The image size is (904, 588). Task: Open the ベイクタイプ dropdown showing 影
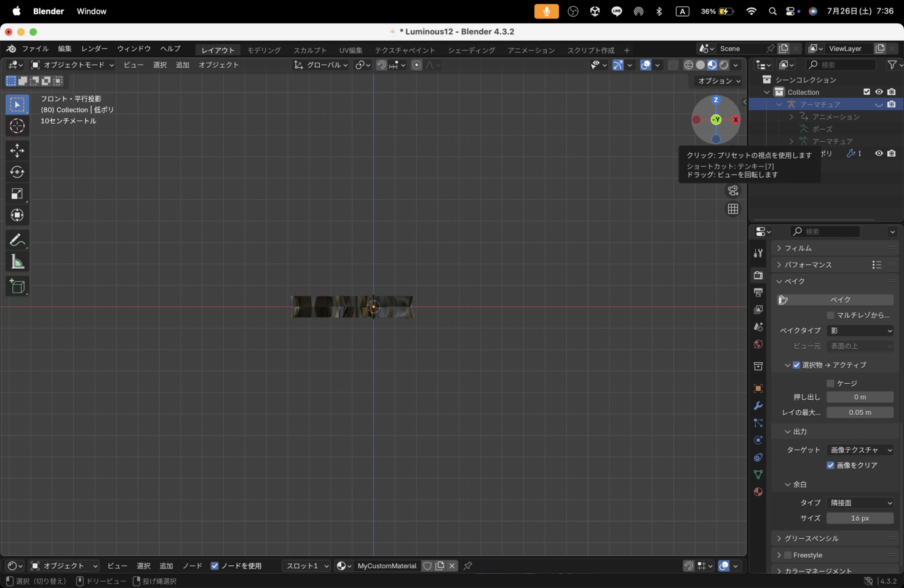(x=860, y=331)
